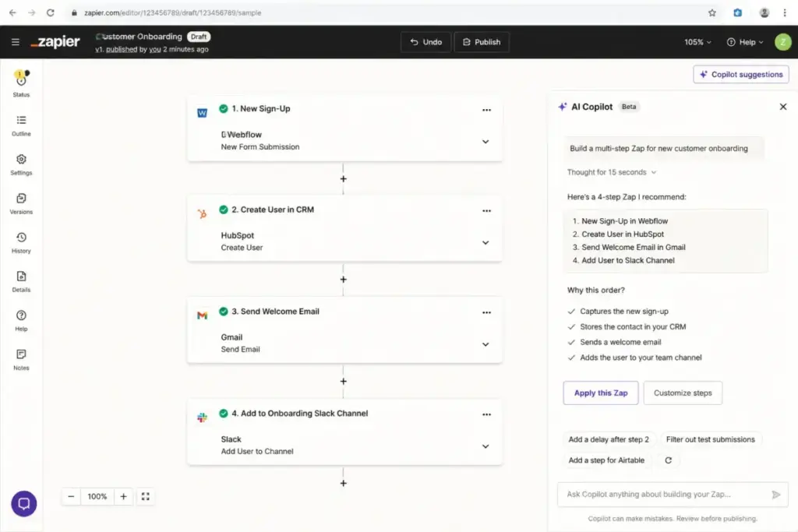Click Customize steps
Image resolution: width=798 pixels, height=532 pixels.
pyautogui.click(x=683, y=393)
